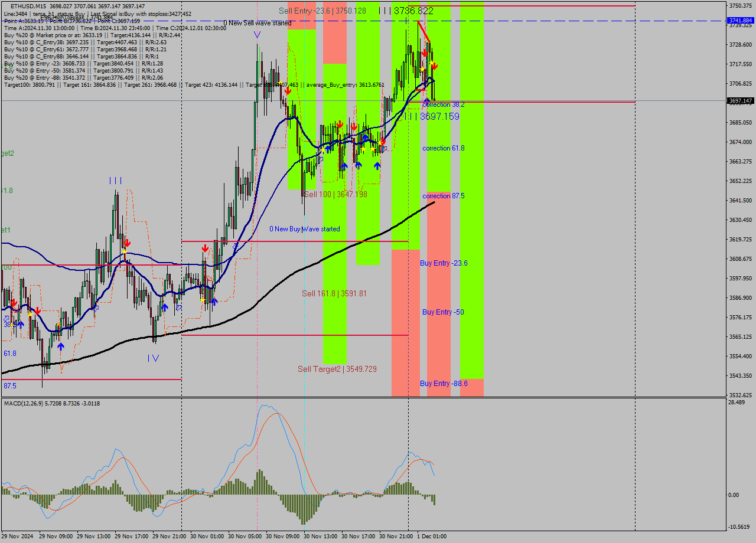Viewport: 756px width, 543px height.
Task: Click the '30 Nov 09:00' time axis label
Action: point(283,537)
